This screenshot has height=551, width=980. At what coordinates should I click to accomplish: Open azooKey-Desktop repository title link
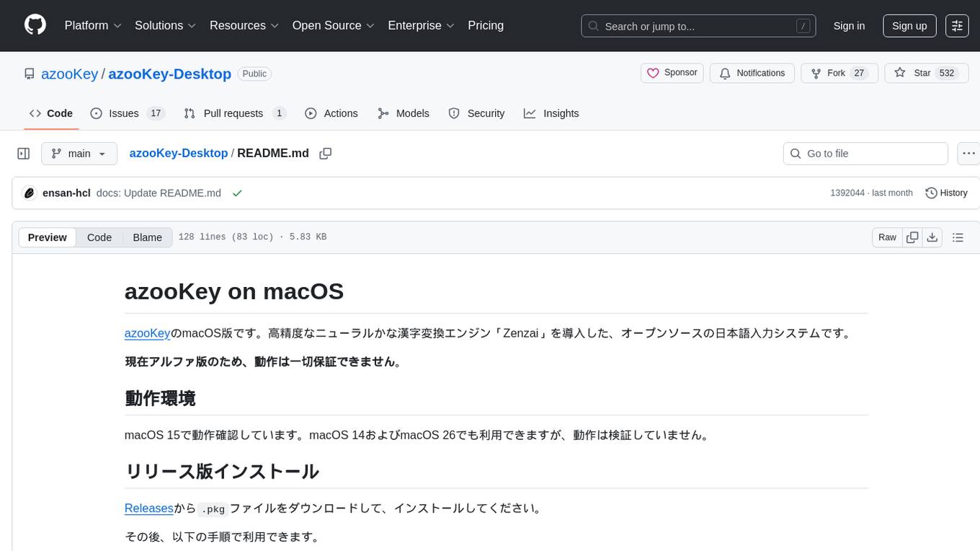pos(169,74)
